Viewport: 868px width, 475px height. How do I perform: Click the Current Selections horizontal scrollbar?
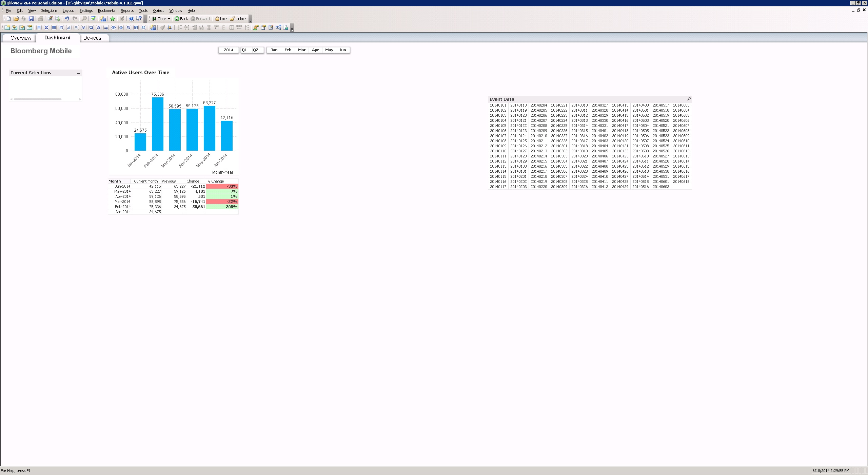37,99
